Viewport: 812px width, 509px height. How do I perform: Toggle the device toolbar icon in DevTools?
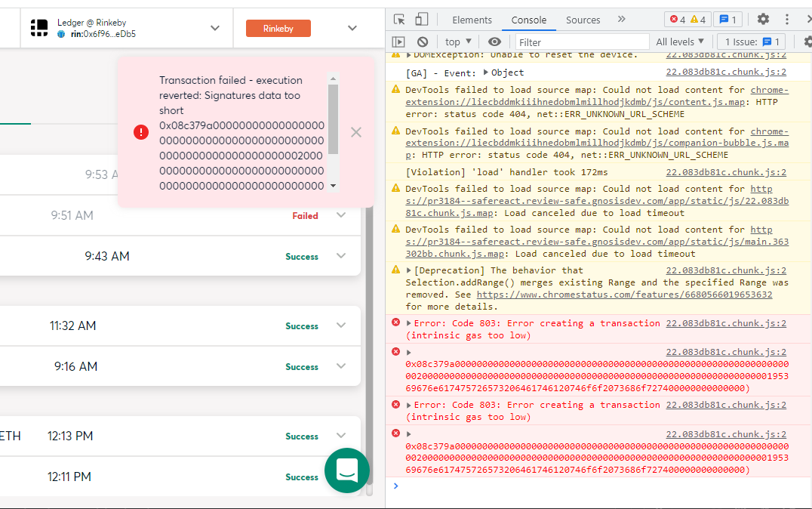(422, 20)
